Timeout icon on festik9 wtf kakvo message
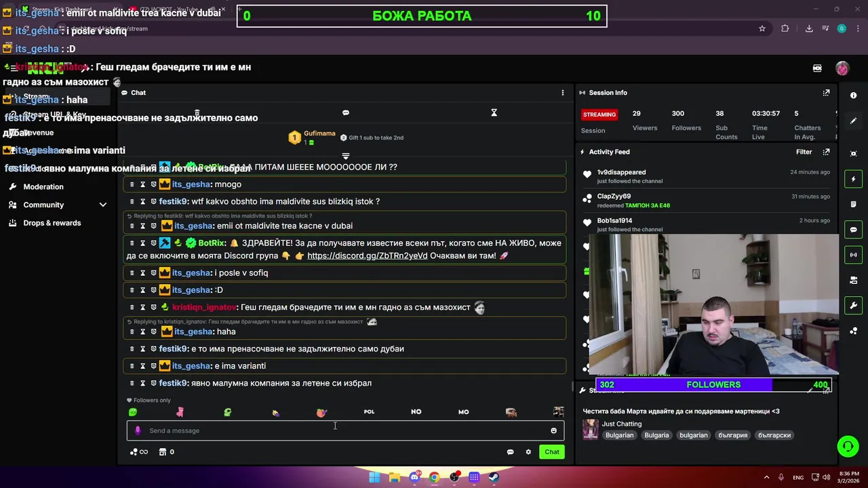The height and width of the screenshot is (488, 868). tap(142, 201)
